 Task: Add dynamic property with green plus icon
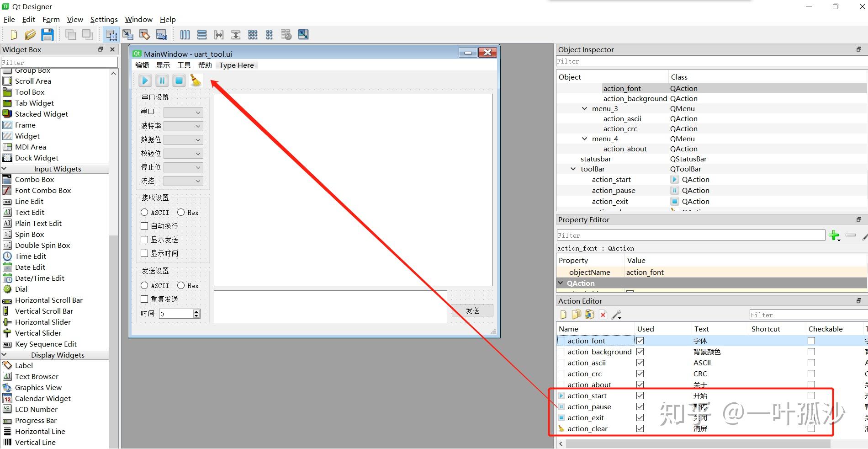click(834, 235)
